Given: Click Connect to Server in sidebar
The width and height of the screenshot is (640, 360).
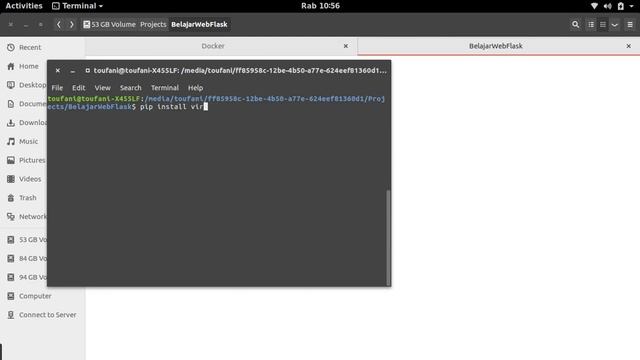Looking at the screenshot, I should [42, 315].
